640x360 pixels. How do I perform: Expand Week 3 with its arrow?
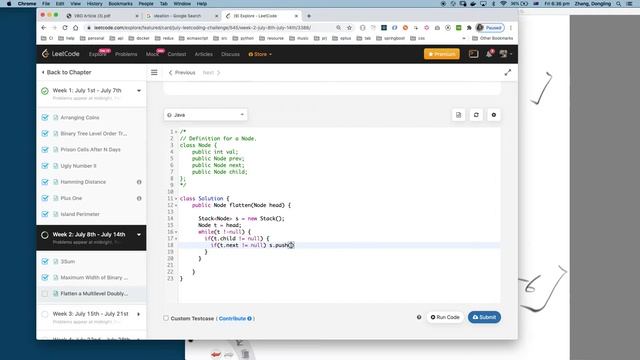139,314
